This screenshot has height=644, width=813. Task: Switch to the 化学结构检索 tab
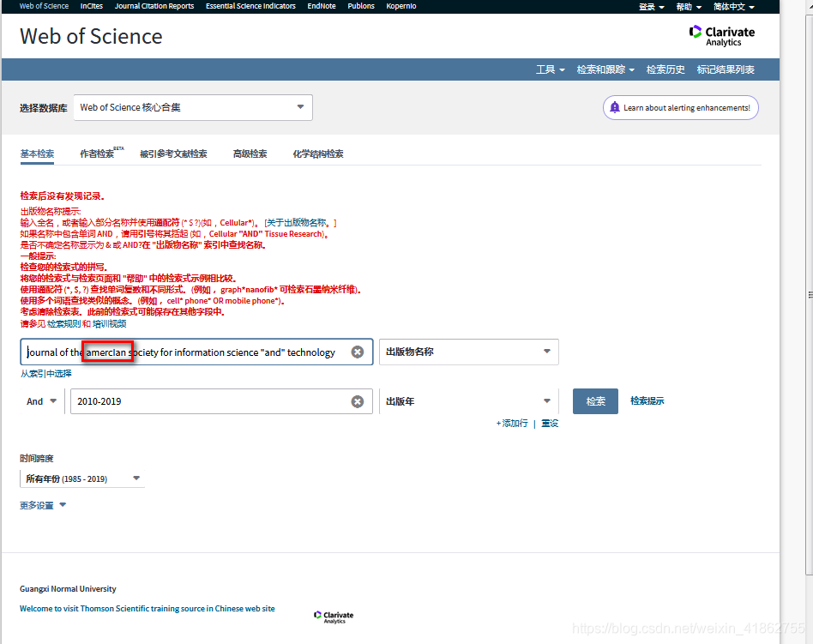tap(318, 154)
